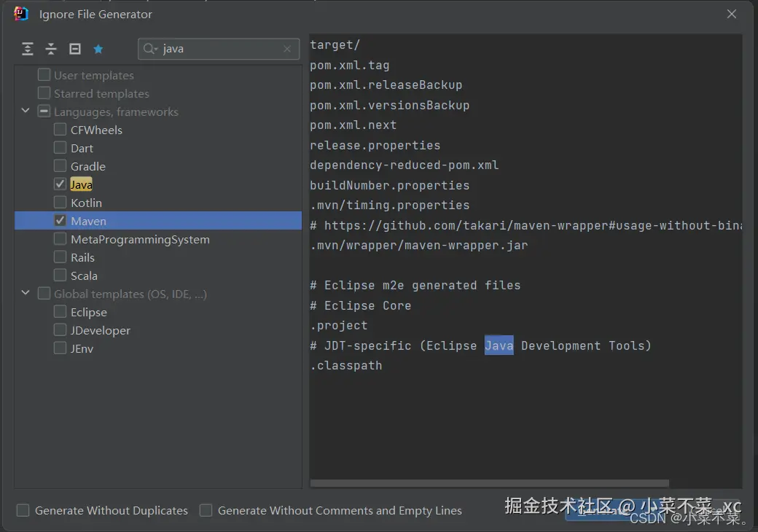Screen dimensions: 758x532
Task: Enable the Eclipse template checkbox
Action: (x=60, y=312)
